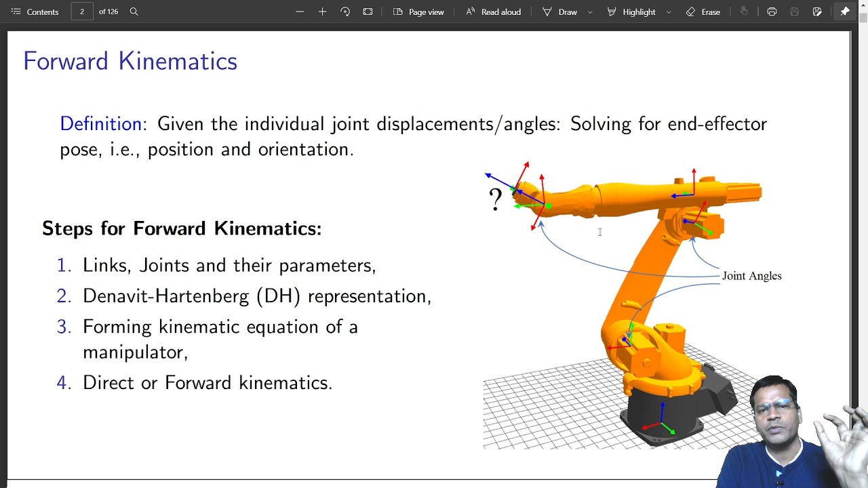This screenshot has width=868, height=488.
Task: Click 'Links, Joints and their parameters,' line
Action: tap(229, 266)
